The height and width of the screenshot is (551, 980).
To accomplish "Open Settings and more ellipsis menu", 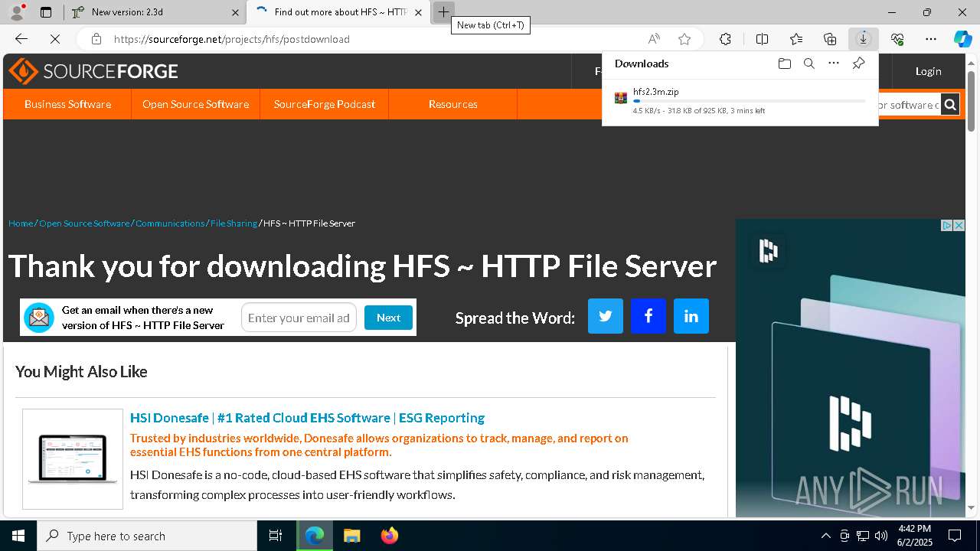I will [931, 39].
